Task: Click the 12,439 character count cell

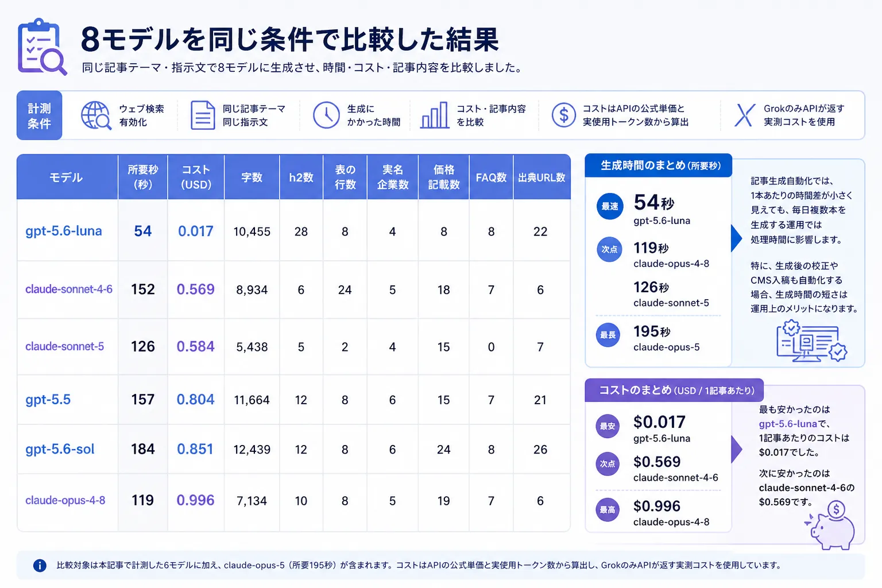Action: click(252, 450)
